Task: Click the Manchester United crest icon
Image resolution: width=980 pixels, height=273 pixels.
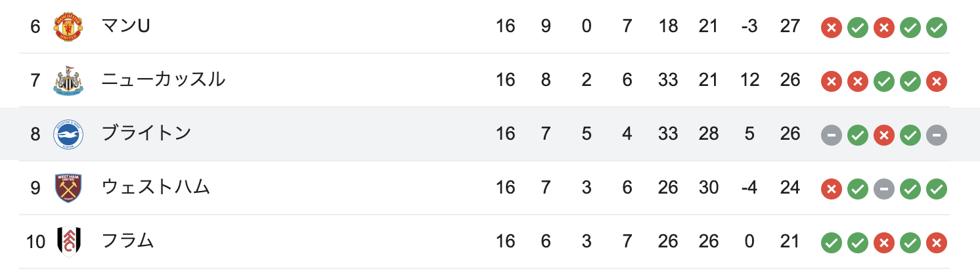Action: pos(68,27)
